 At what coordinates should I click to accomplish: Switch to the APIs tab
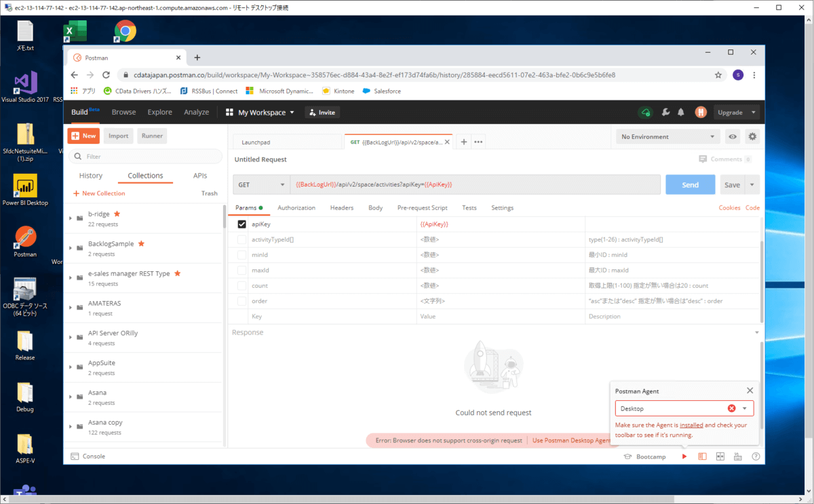[200, 176]
